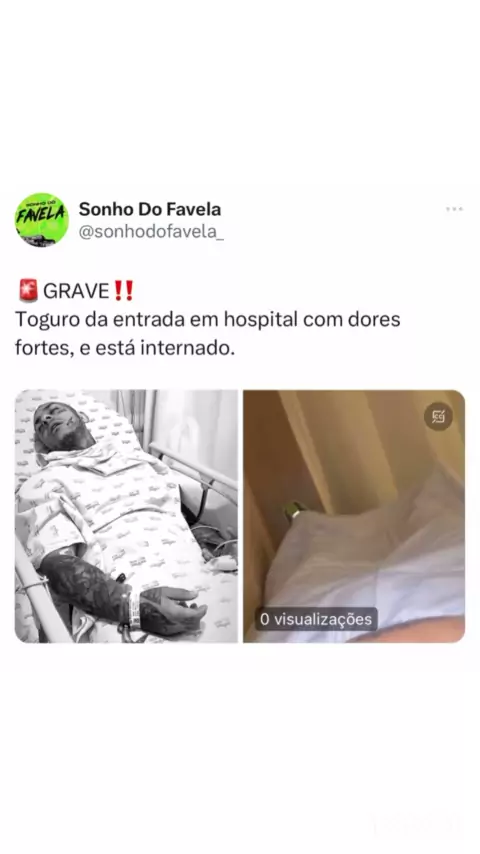Viewport: 480px width, 854px height.
Task: Open the Sonho Do Favela profile avatar
Action: point(41,219)
